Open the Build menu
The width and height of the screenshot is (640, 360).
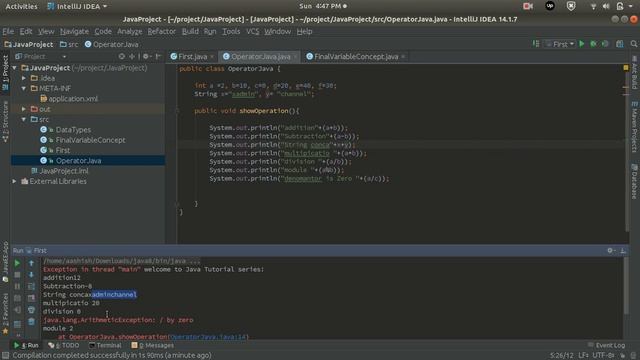click(x=190, y=31)
